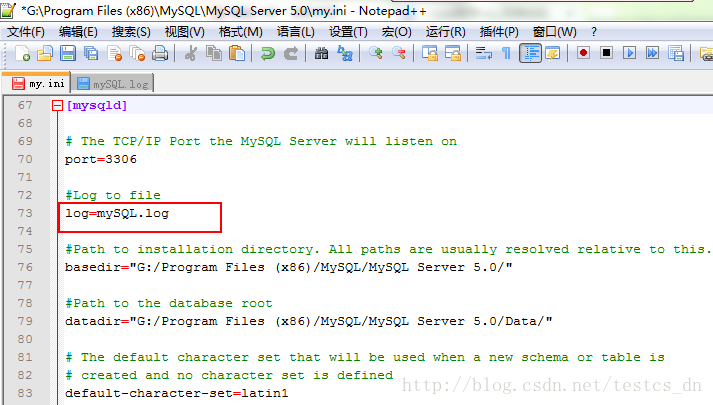Open the Replace dialog icon
The image size is (713, 405).
click(x=345, y=53)
